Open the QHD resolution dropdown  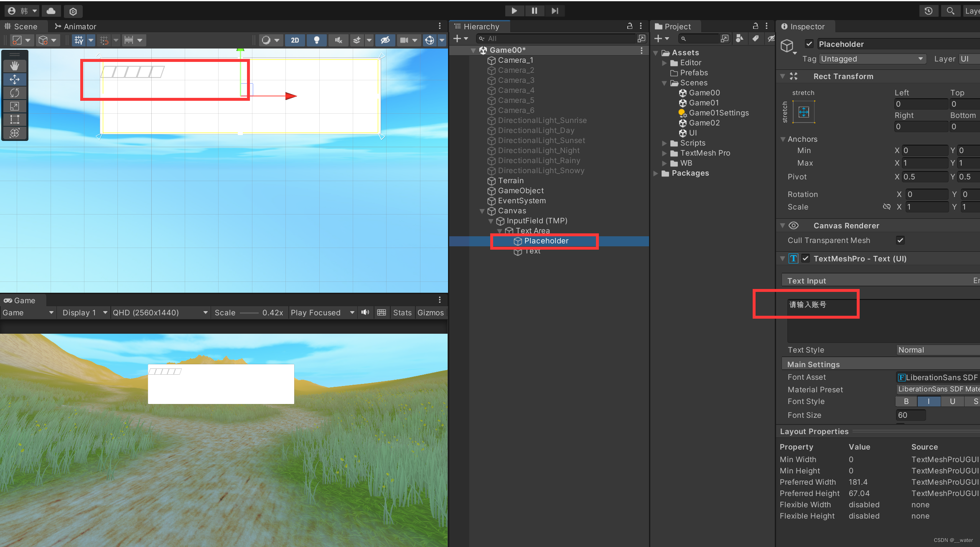tap(160, 312)
